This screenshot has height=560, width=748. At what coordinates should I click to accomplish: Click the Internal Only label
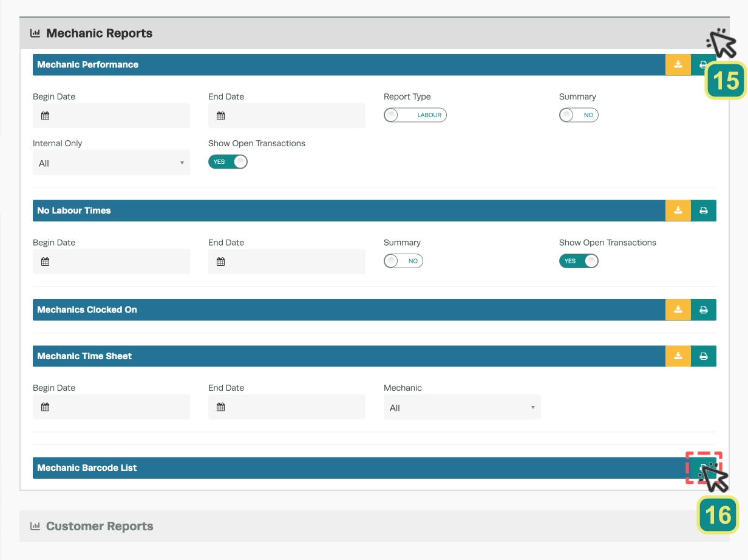pos(57,143)
